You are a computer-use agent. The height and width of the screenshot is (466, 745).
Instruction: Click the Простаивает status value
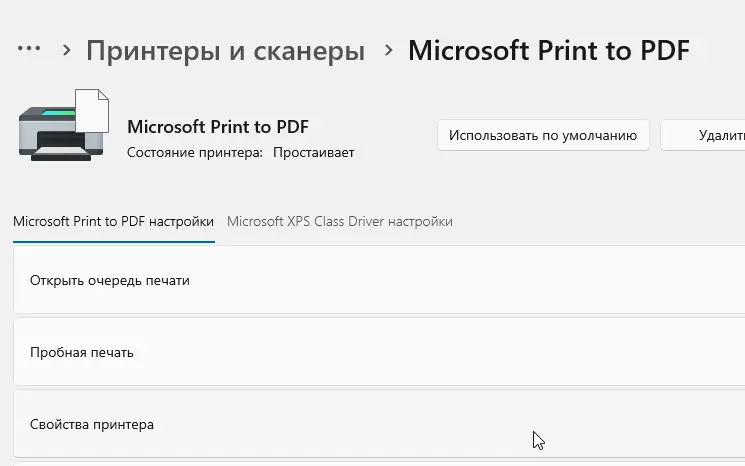(314, 152)
